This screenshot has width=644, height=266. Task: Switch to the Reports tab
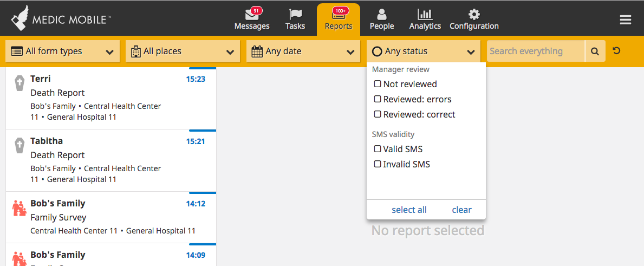coord(339,20)
